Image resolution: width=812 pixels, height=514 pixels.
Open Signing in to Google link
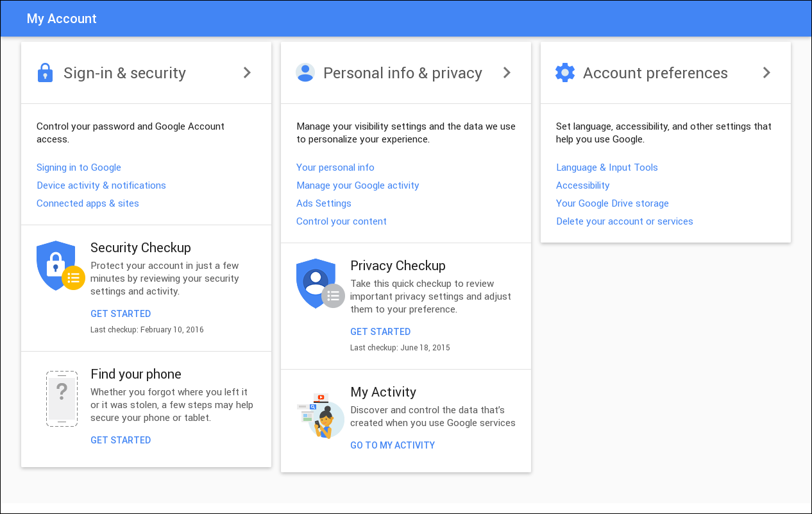(x=79, y=167)
